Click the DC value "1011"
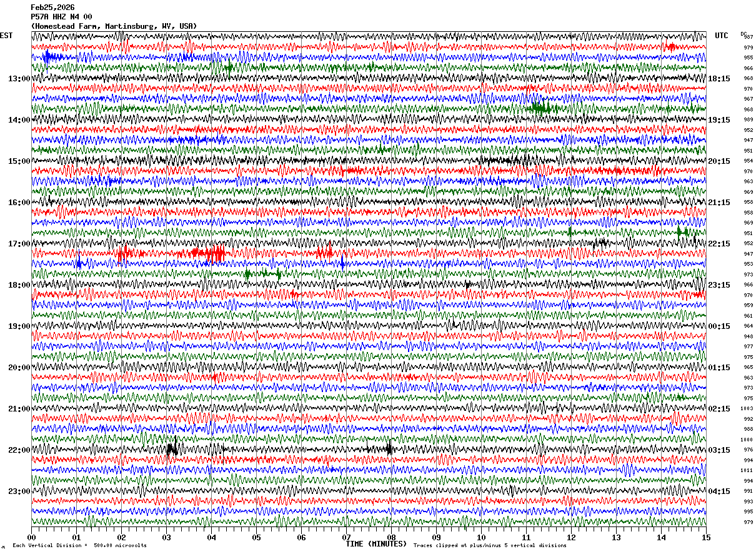Screen dimensions: 756x554 point(747,470)
